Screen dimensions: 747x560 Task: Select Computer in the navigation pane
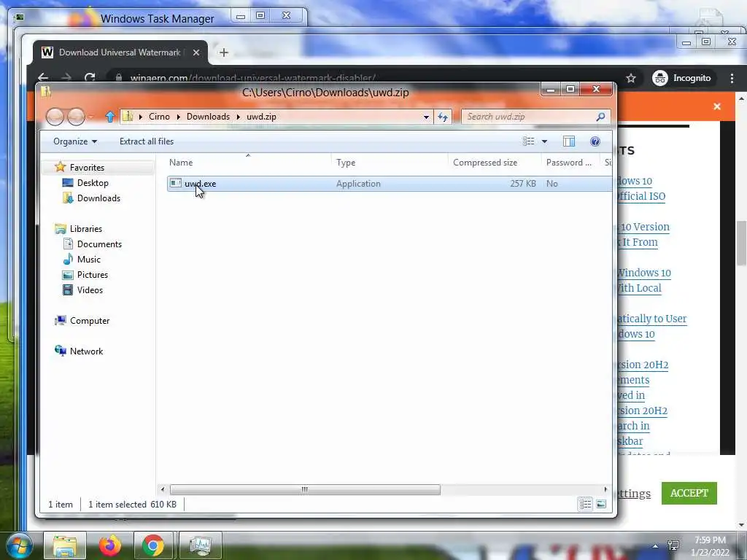[x=90, y=321]
